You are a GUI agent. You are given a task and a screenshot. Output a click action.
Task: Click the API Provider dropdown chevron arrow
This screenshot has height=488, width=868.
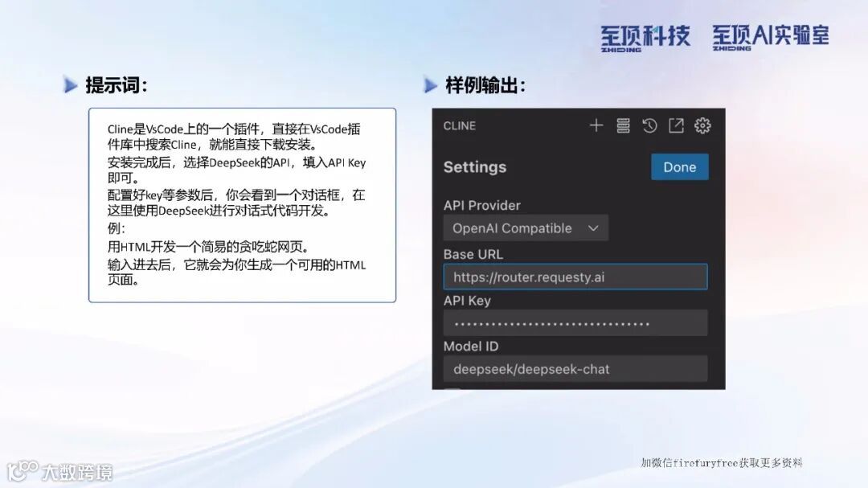click(593, 228)
